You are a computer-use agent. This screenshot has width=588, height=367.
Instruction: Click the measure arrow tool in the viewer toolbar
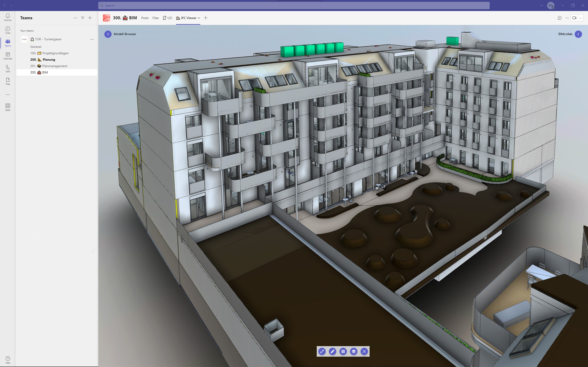coord(322,351)
